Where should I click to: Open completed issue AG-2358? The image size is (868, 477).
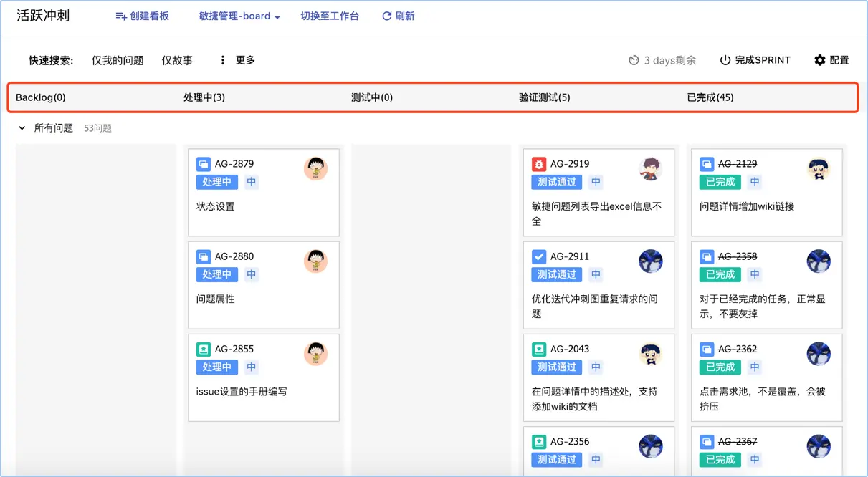coord(738,256)
